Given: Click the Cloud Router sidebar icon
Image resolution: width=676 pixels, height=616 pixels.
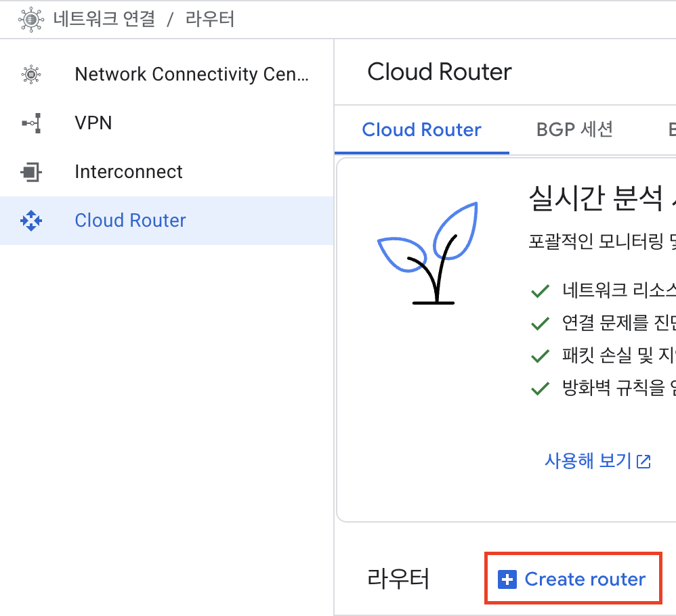Looking at the screenshot, I should coord(31,221).
